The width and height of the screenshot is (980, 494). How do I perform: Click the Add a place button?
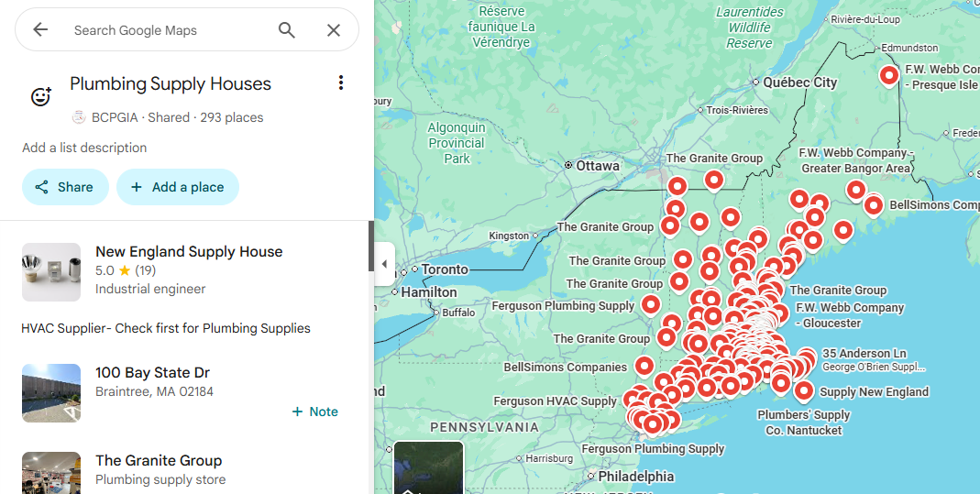tap(178, 187)
